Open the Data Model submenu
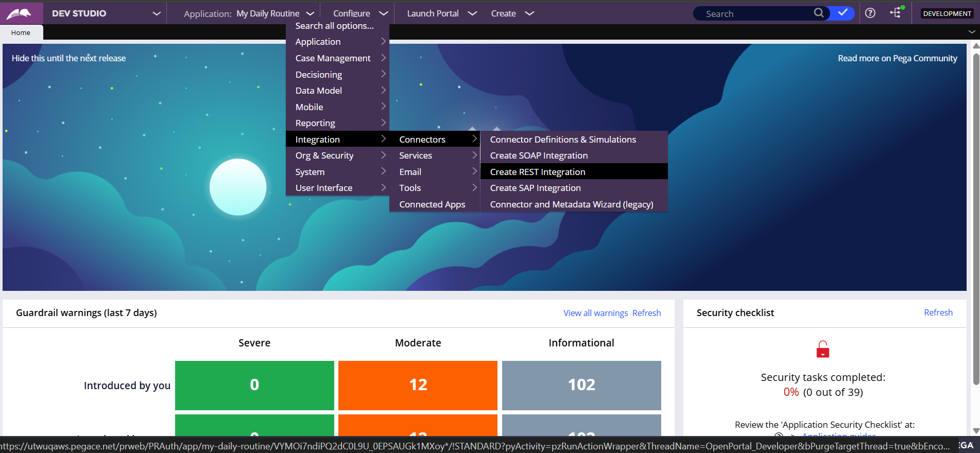 [x=319, y=91]
